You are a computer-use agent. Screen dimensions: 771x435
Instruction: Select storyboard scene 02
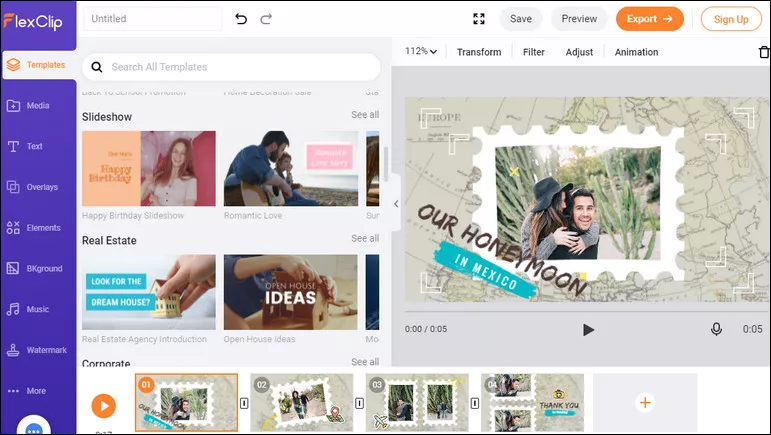(302, 403)
